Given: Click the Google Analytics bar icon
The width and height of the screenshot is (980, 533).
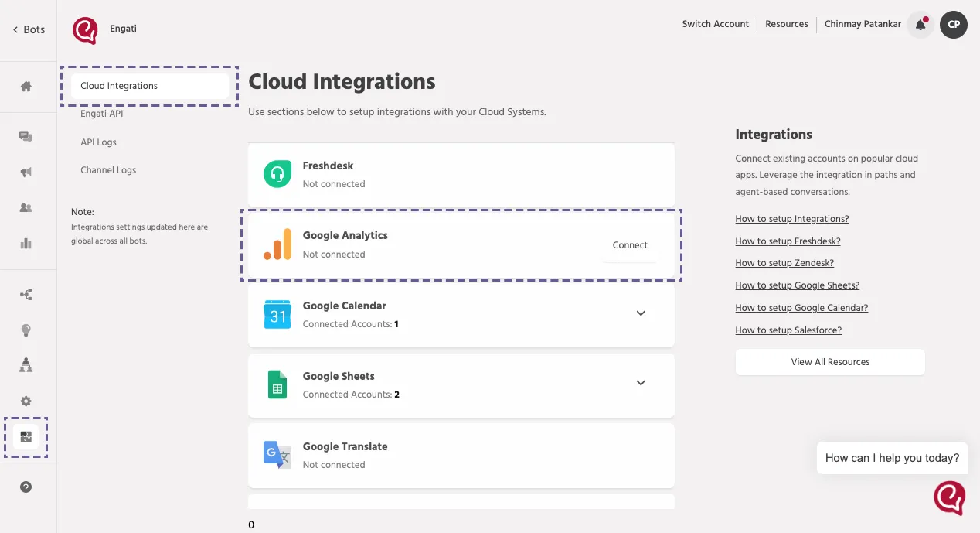Looking at the screenshot, I should click(277, 244).
